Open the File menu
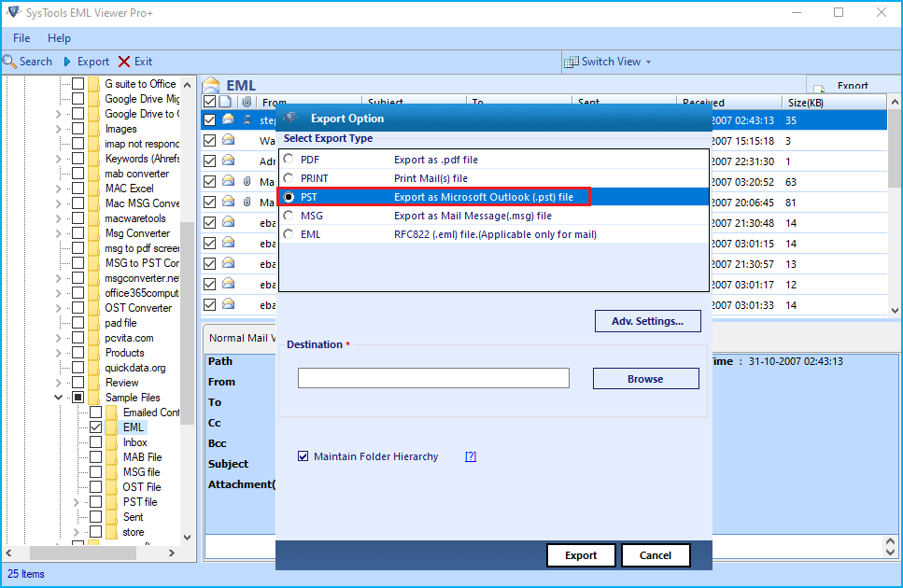 (x=21, y=38)
